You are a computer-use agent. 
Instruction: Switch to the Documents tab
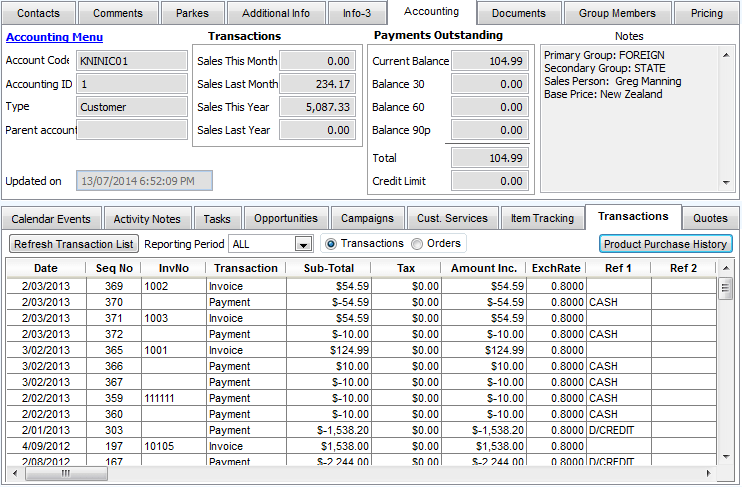pos(519,13)
